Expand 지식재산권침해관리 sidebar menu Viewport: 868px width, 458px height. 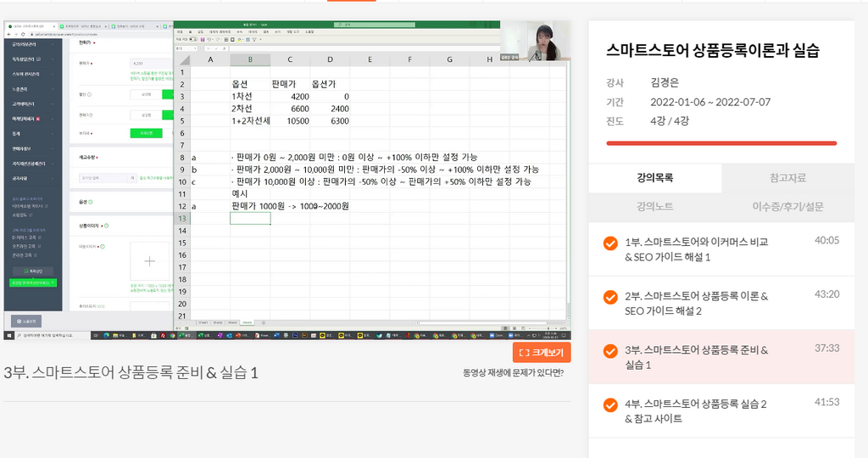pos(33,164)
